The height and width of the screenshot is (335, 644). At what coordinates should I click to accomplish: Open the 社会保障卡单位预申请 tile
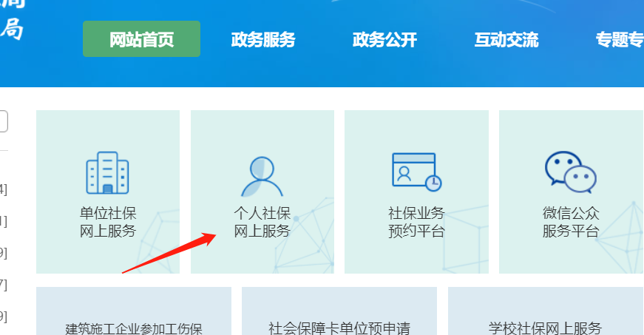[339, 311]
